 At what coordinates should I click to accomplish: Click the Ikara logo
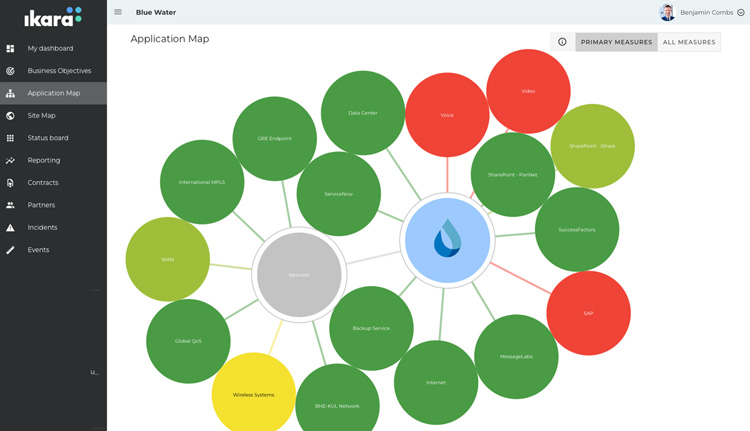pyautogui.click(x=53, y=17)
